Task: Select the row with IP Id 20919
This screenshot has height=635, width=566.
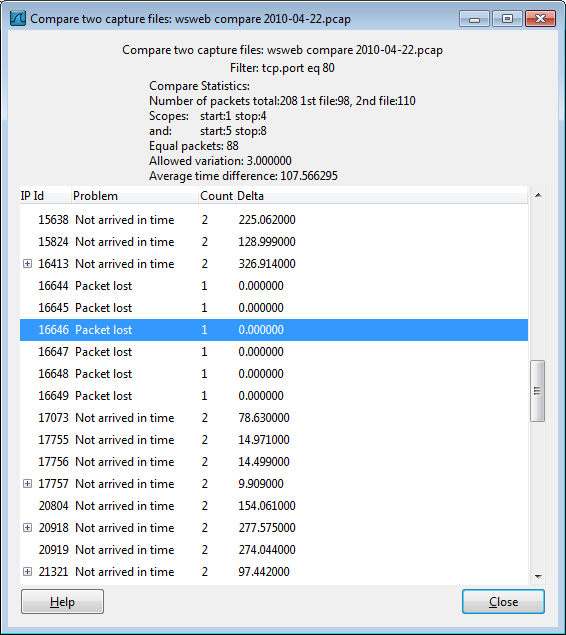Action: click(274, 550)
